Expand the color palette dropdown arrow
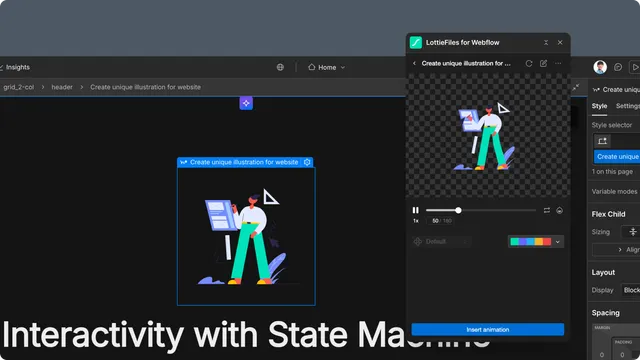 coord(558,242)
